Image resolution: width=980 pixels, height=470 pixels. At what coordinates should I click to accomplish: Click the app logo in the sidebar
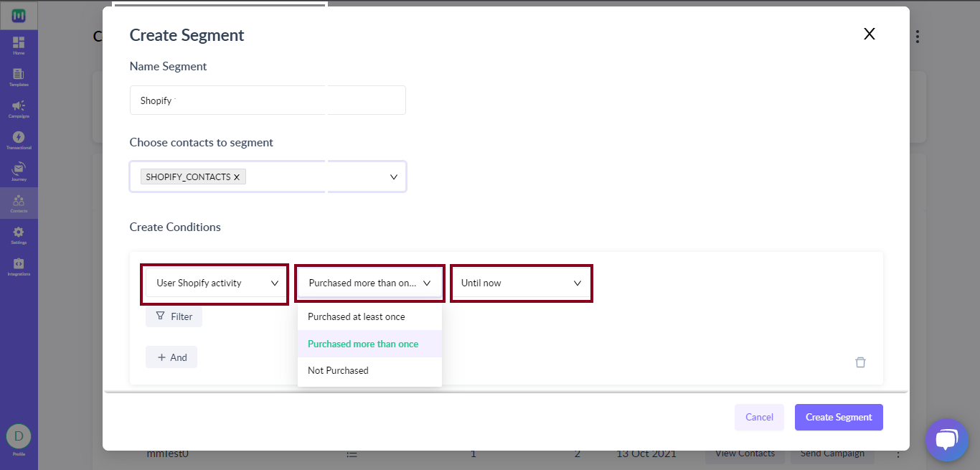click(x=19, y=15)
